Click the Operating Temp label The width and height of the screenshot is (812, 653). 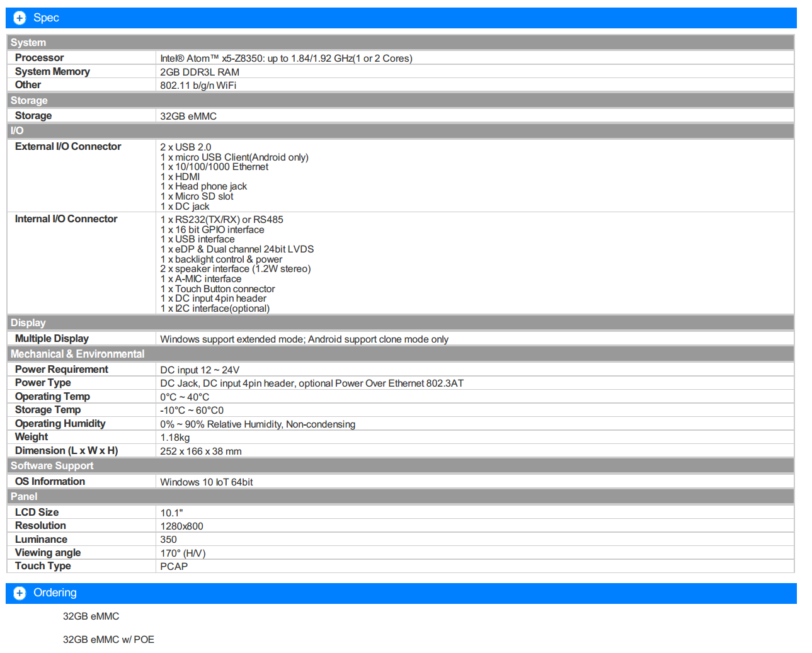52,397
